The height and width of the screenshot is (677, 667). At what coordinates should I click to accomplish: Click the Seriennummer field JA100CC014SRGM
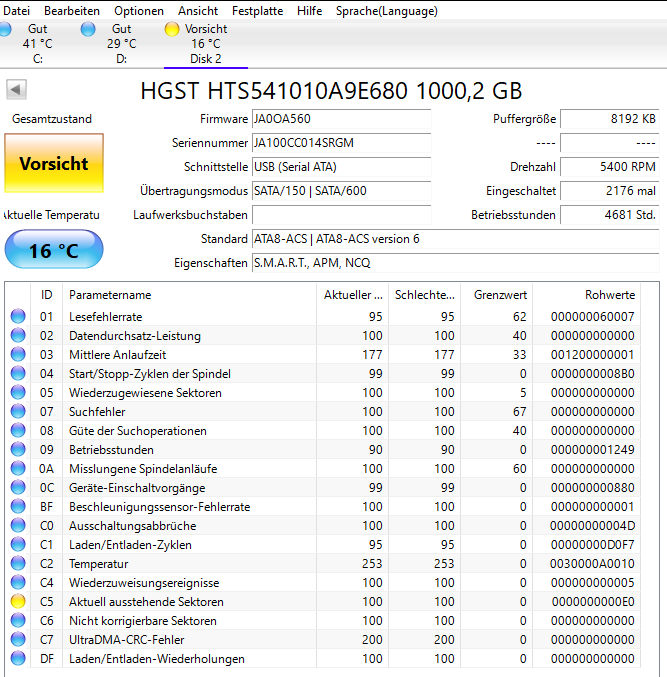pyautogui.click(x=341, y=143)
